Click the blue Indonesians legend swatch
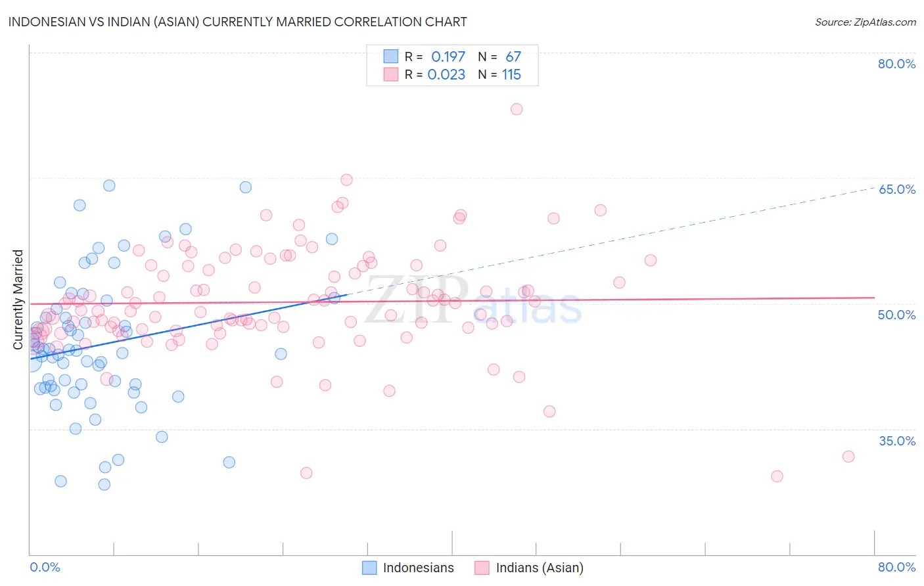Viewport: 924px width, 586px height. [x=369, y=568]
